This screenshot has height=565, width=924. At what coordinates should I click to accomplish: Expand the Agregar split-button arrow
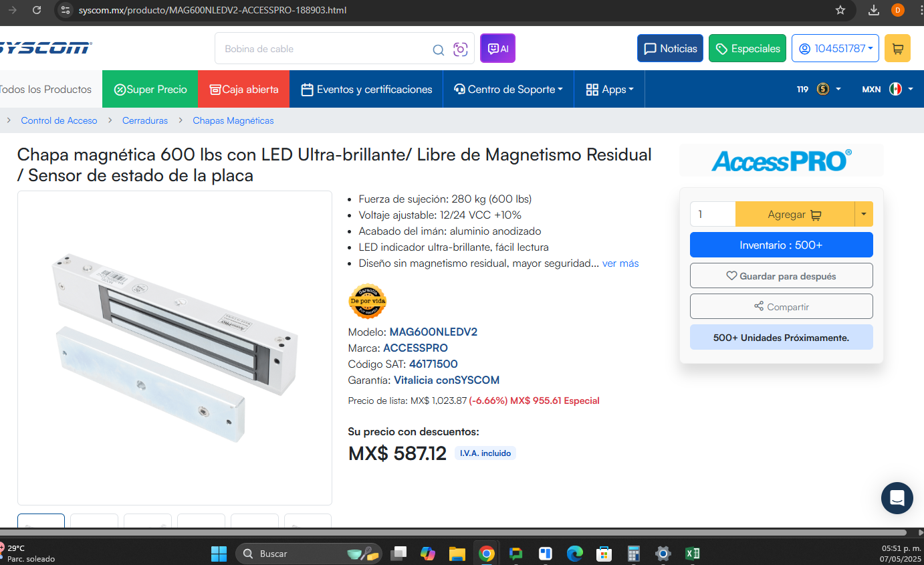[864, 214]
